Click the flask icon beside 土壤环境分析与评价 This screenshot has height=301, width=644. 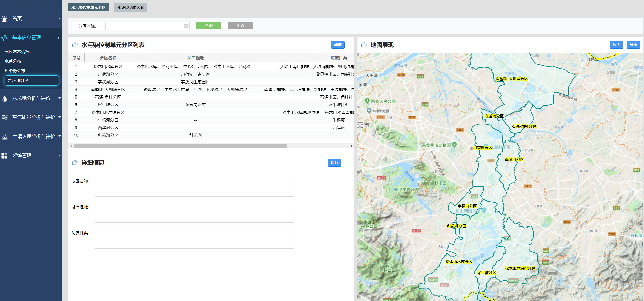click(x=4, y=136)
